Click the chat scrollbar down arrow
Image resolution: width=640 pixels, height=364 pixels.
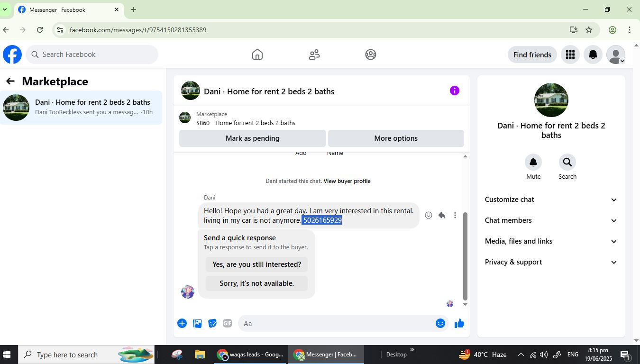[x=465, y=305]
